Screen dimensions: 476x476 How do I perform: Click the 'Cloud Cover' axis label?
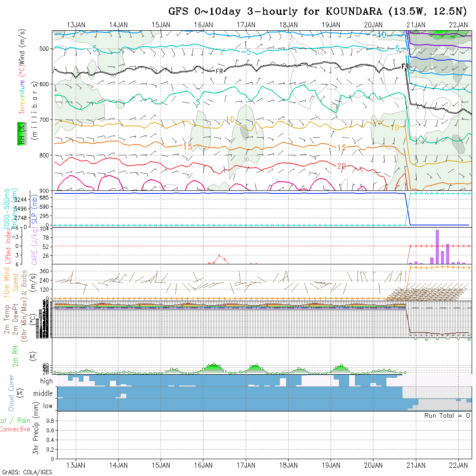point(11,393)
